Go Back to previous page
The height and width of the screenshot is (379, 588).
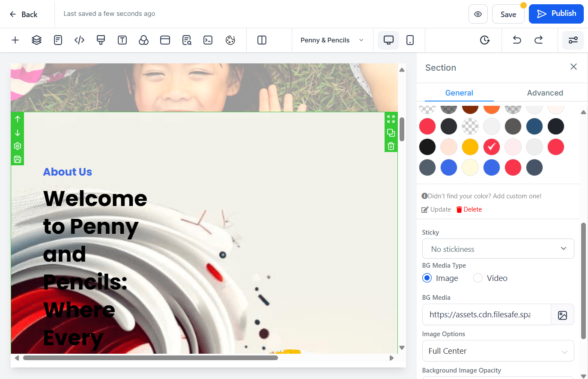point(24,14)
